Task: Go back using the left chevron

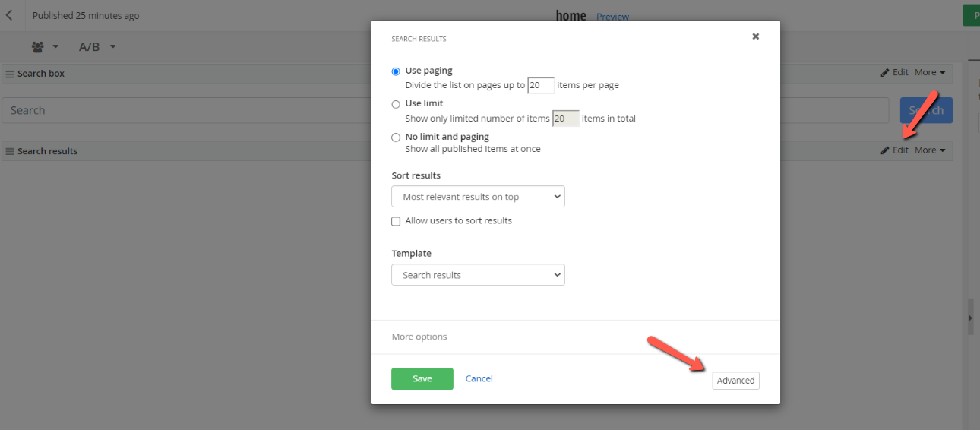Action: tap(9, 15)
